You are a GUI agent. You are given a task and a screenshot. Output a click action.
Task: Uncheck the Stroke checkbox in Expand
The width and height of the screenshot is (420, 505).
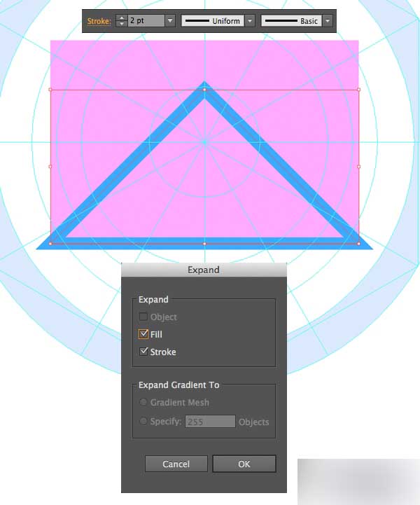pyautogui.click(x=143, y=352)
